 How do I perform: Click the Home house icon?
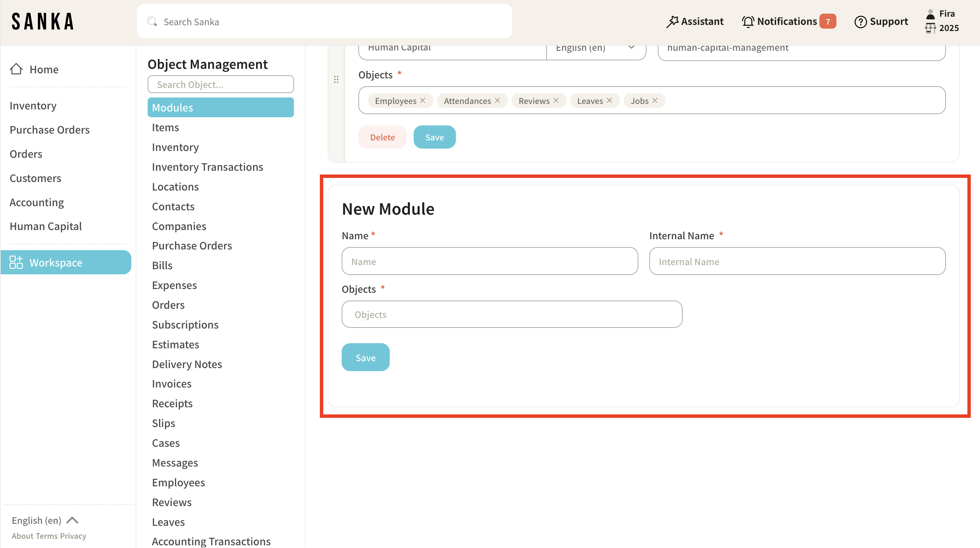16,69
